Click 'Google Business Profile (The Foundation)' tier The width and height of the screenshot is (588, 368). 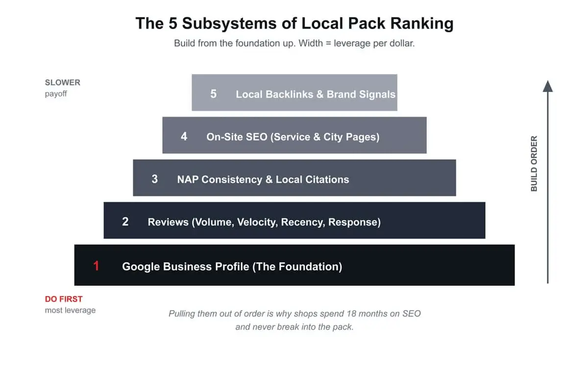(294, 265)
